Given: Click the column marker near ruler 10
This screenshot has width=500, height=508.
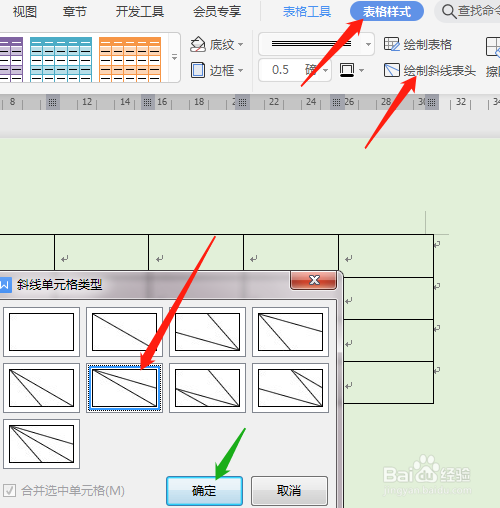Looking at the screenshot, I should pos(53,102).
